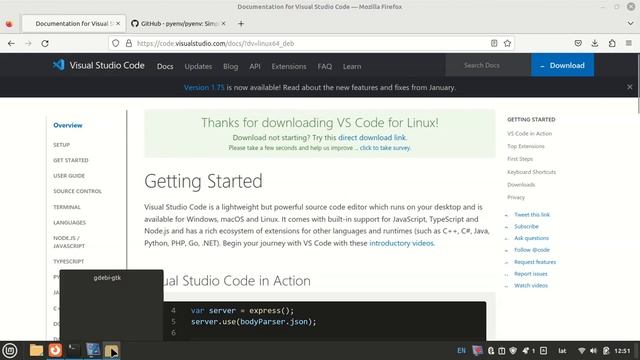
Task: Expand TYPESCRIPT in the docs sidebar
Action: coord(69,261)
